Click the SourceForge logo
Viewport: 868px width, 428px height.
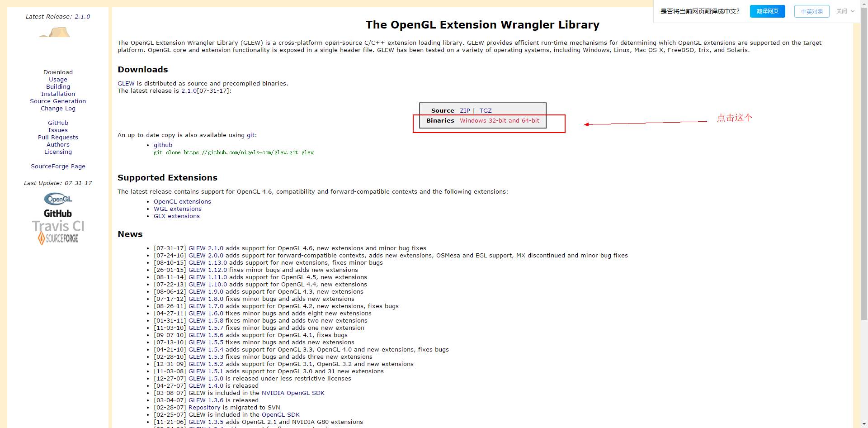[58, 238]
